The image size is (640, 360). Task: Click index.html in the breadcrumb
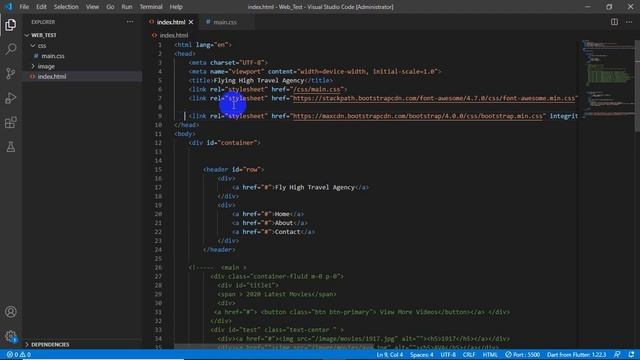(x=174, y=36)
